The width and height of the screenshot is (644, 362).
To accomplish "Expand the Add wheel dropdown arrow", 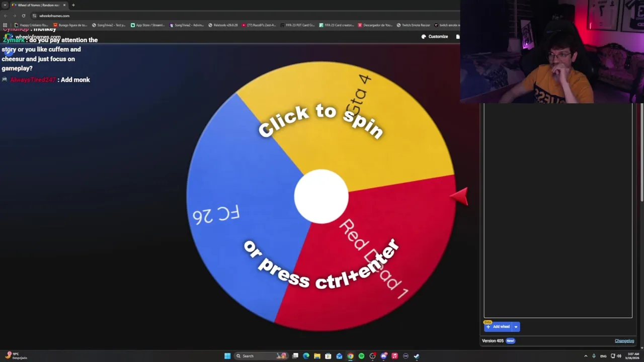I will (516, 327).
